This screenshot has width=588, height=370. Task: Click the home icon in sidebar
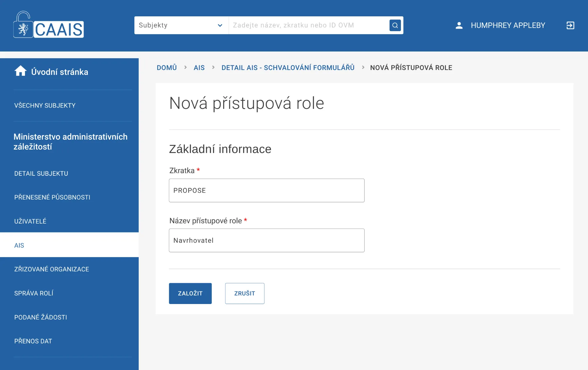click(x=20, y=71)
